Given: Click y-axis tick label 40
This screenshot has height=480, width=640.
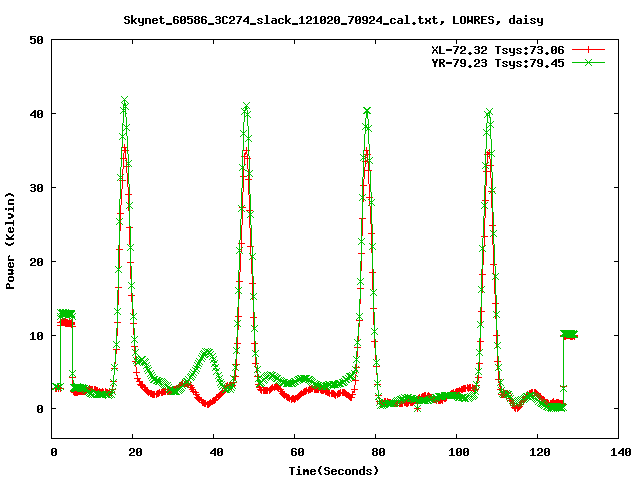Looking at the screenshot, I should point(36,114).
